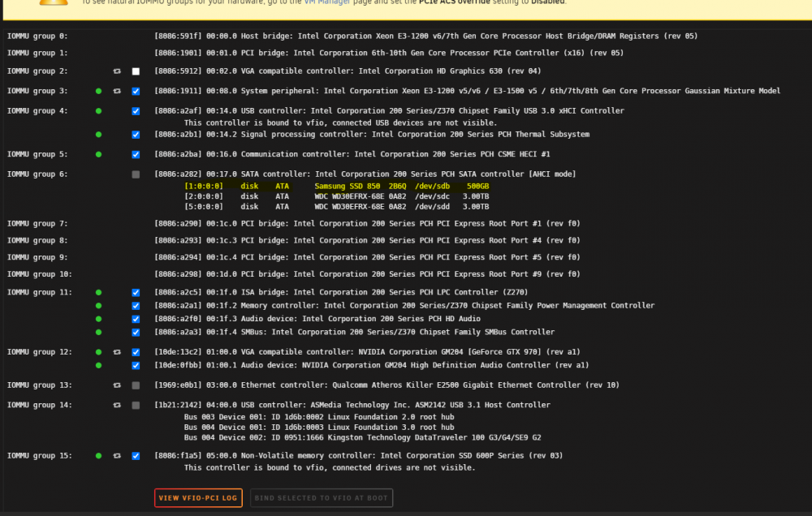Viewport: 812px width, 516px height.
Task: Uncheck NVIDIA High Definition Audio Controller checkbox
Action: pyautogui.click(x=136, y=365)
